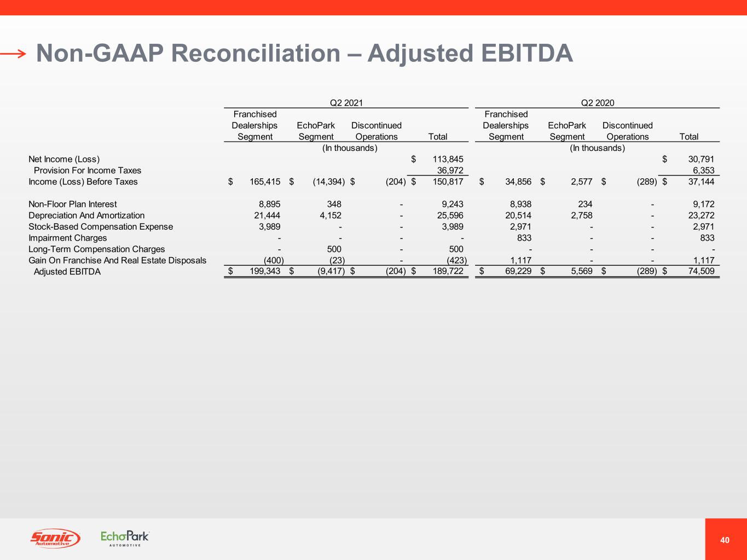Click the red arrow beside the title
Screen dimensions: 747x560
[x=13, y=54]
